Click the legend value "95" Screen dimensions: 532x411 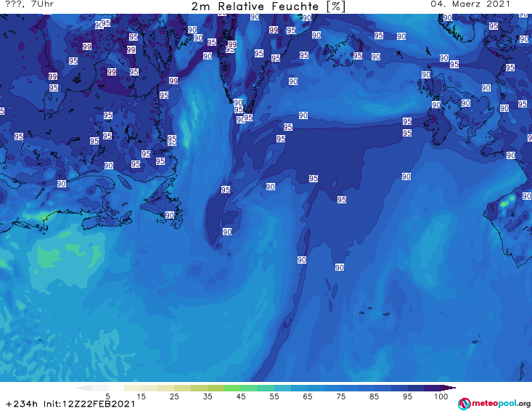[x=407, y=396]
